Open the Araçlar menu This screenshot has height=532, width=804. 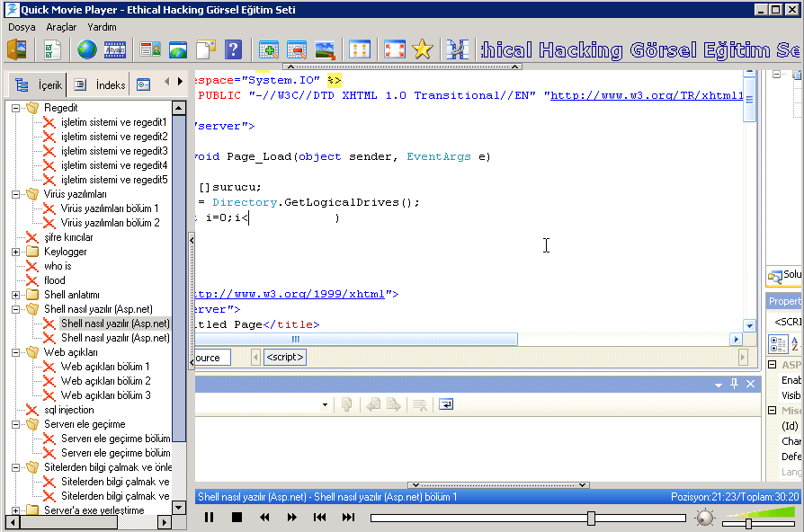click(x=61, y=27)
